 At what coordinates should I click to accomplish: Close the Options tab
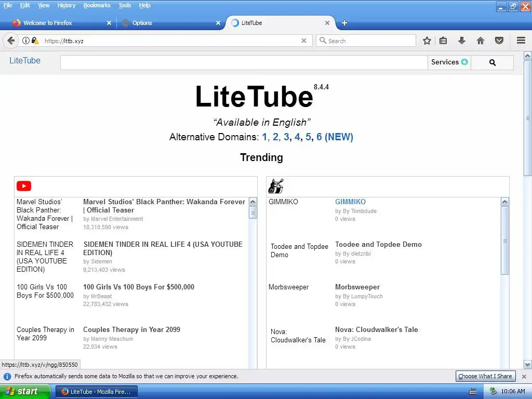tap(218, 23)
